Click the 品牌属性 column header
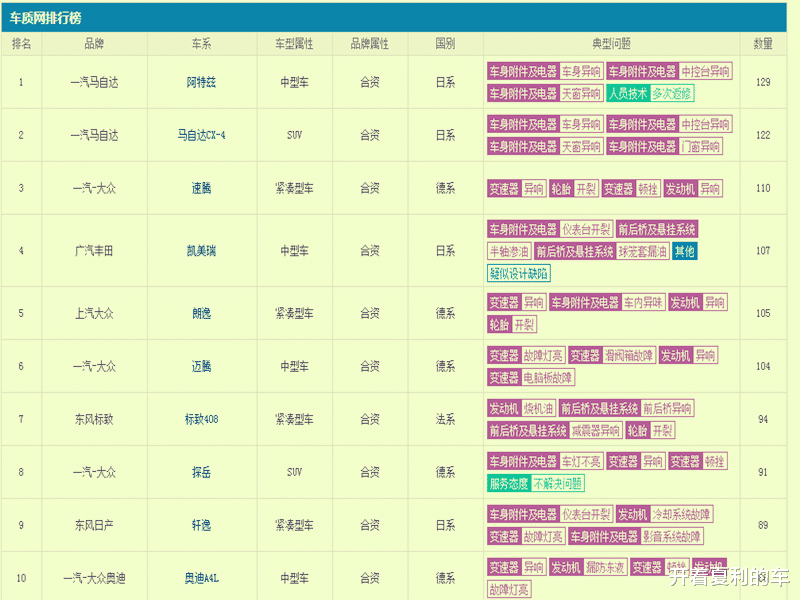This screenshot has height=600, width=800. point(370,44)
